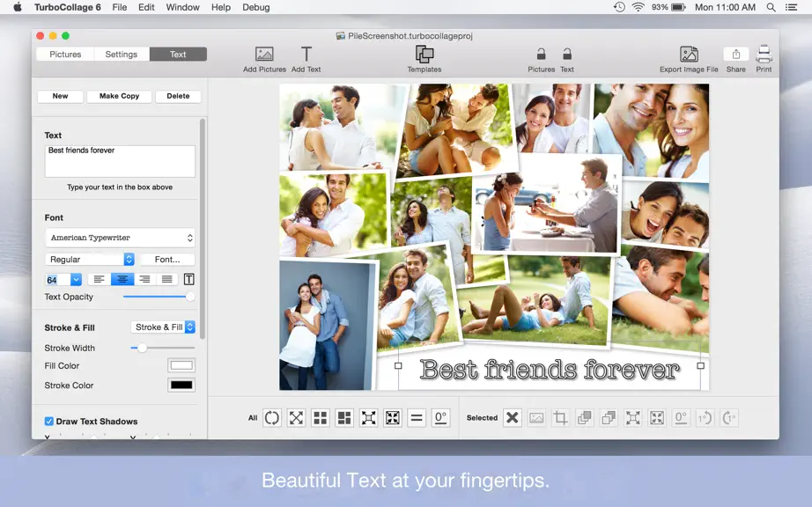
Task: Click the Share toolbar icon
Action: click(736, 54)
